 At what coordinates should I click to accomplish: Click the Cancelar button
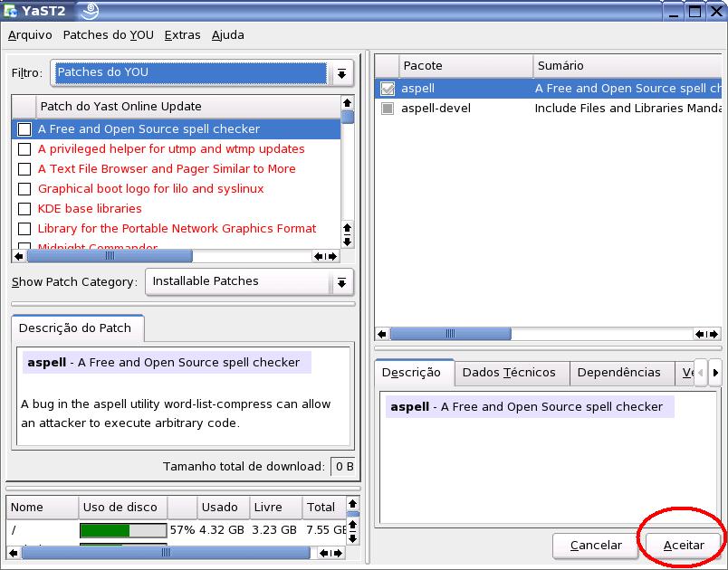[x=596, y=546]
